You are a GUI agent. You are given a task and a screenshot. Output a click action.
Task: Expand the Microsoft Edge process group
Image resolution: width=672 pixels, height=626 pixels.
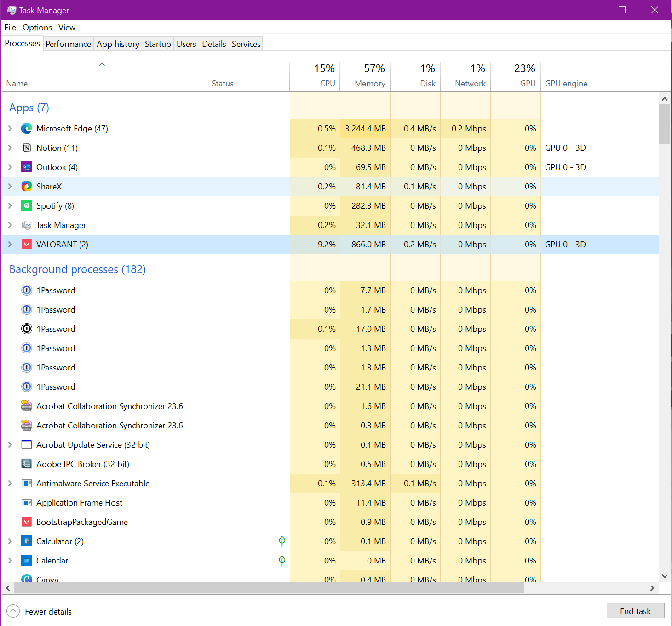tap(10, 129)
